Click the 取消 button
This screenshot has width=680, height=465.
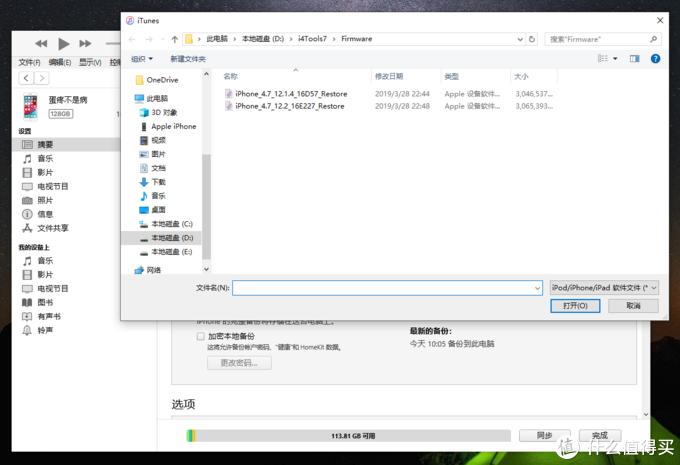(633, 306)
